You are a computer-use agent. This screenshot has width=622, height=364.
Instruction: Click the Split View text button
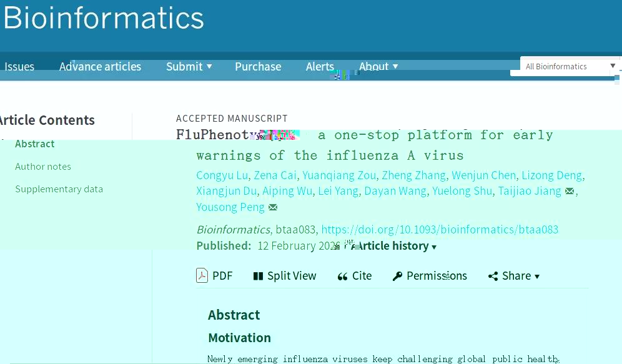(x=292, y=276)
